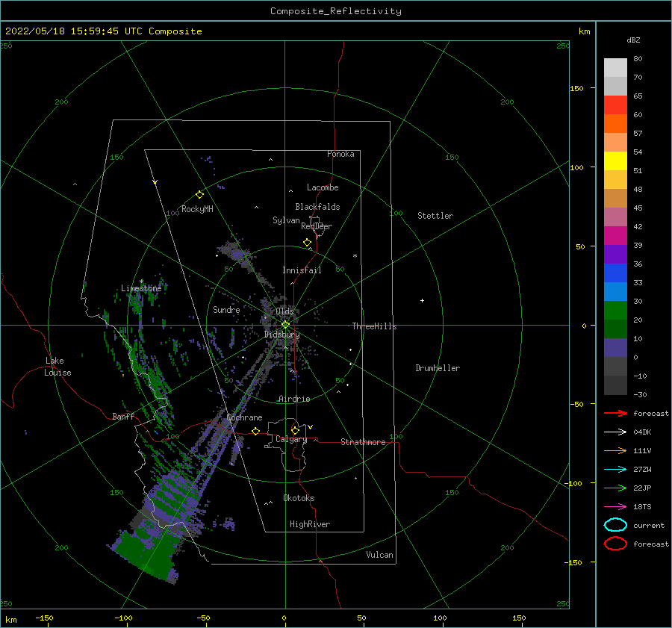
Task: Click the white 04DK arrow legend icon
Action: (615, 432)
